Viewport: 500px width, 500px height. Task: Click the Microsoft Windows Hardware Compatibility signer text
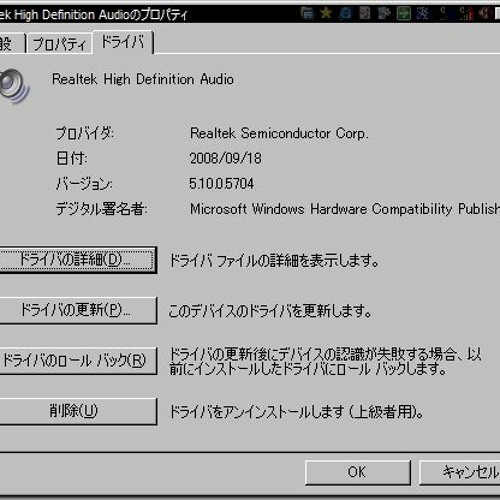[x=345, y=209]
